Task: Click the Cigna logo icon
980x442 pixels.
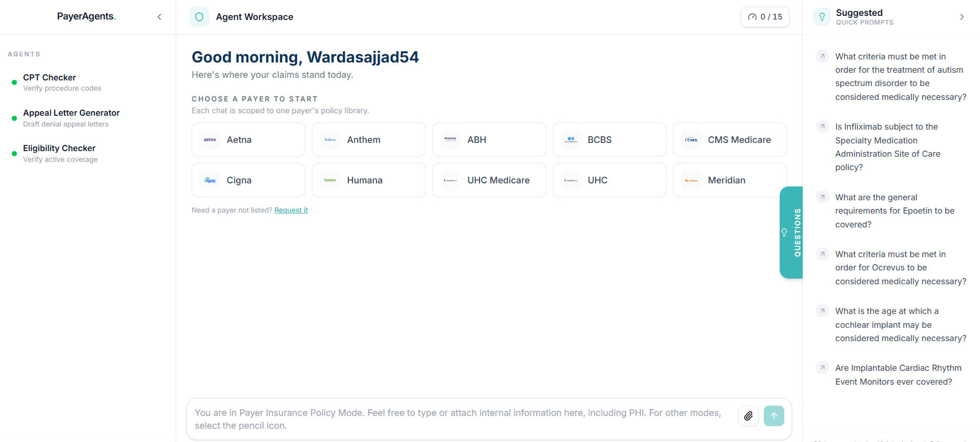Action: [x=210, y=180]
